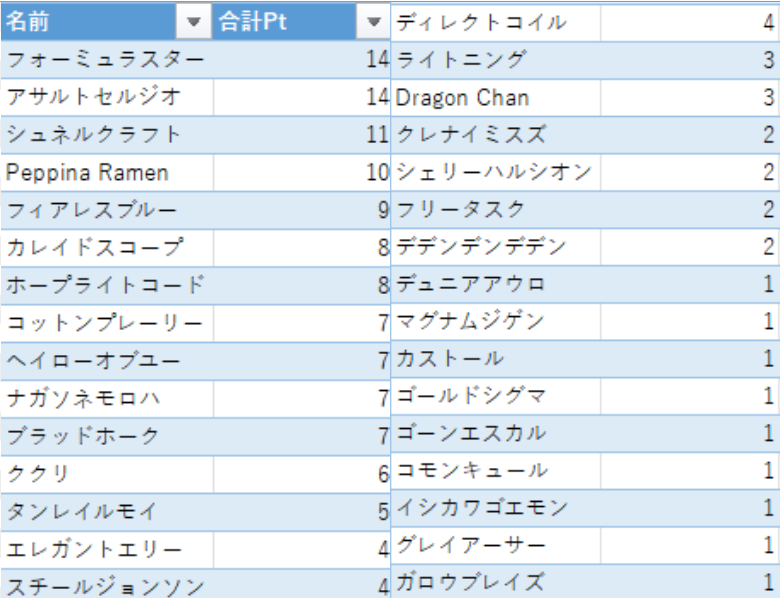This screenshot has width=780, height=598.
Task: Select the アサルトセルジオ name cell
Action: [106, 97]
